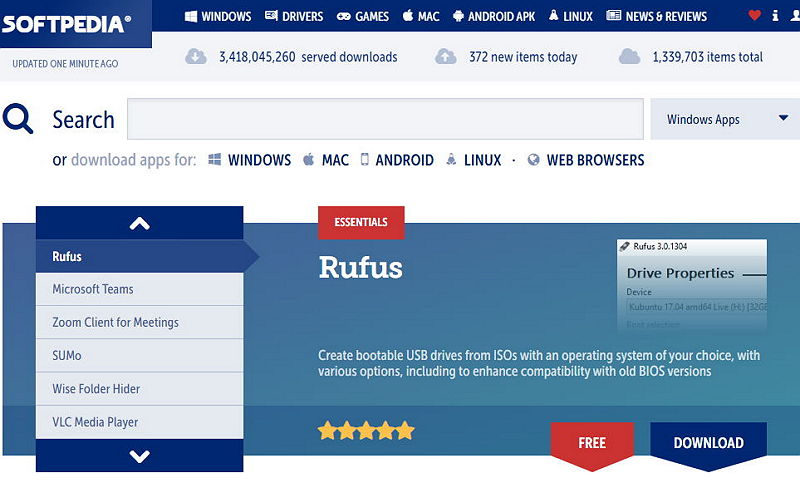
Task: Select Rufus in the app list
Action: (139, 256)
